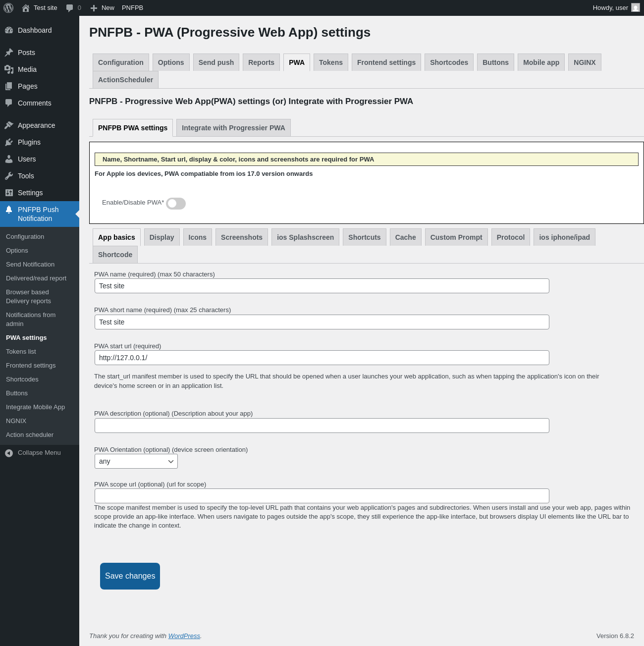Image resolution: width=644 pixels, height=646 pixels.
Task: Click the Appearance paintbrush icon
Action: point(9,125)
